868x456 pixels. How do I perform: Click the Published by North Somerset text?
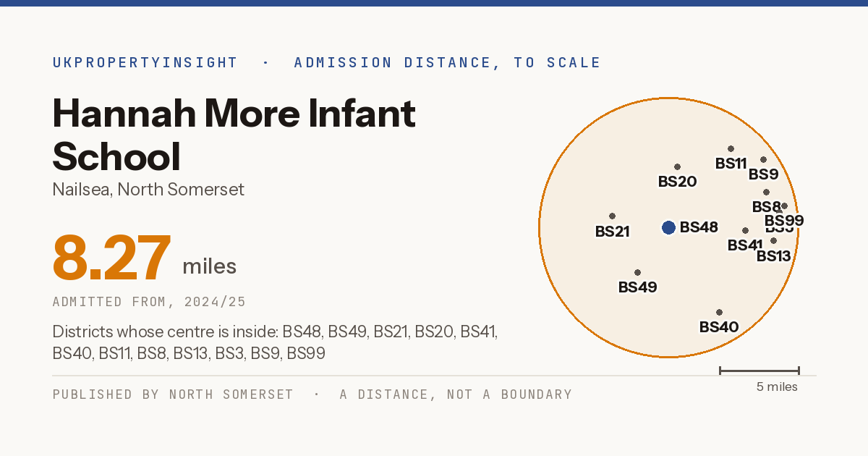click(173, 394)
